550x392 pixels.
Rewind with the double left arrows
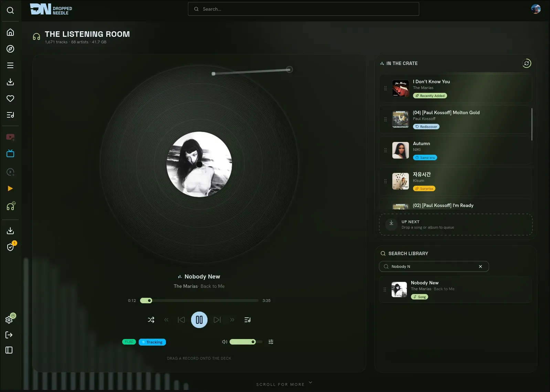click(x=166, y=320)
